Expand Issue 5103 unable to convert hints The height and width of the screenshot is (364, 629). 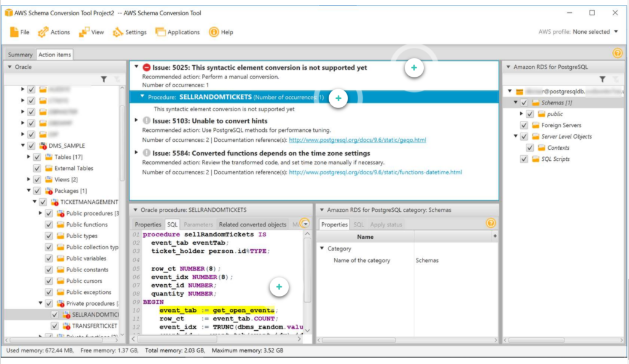[136, 120]
